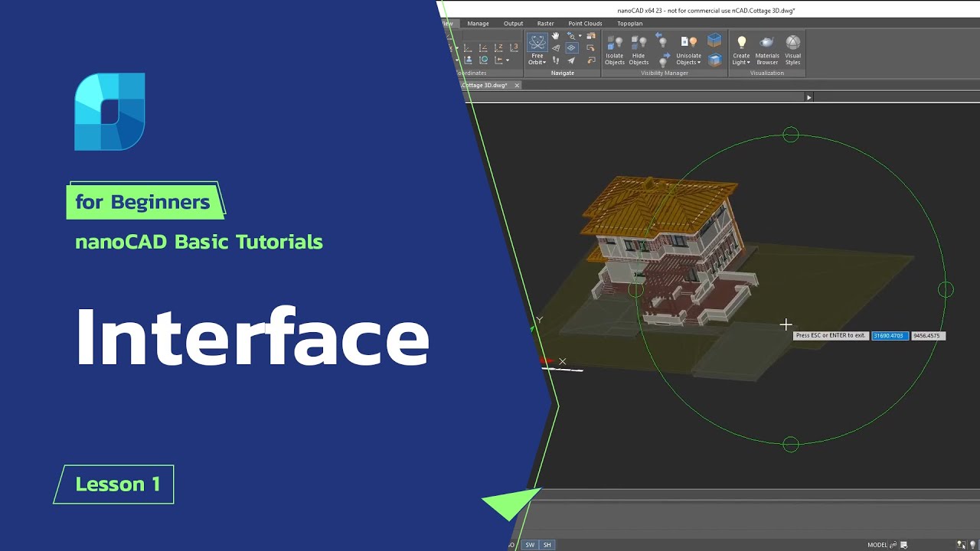Open Visual Styles
The image size is (980, 551).
click(793, 50)
